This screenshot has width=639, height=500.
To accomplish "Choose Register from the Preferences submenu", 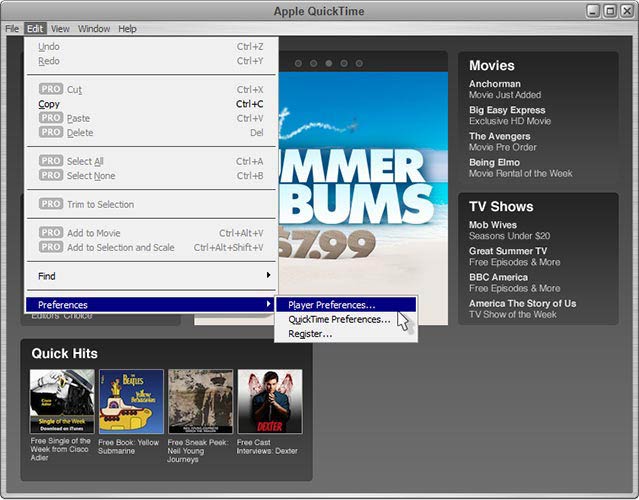I will pyautogui.click(x=310, y=333).
